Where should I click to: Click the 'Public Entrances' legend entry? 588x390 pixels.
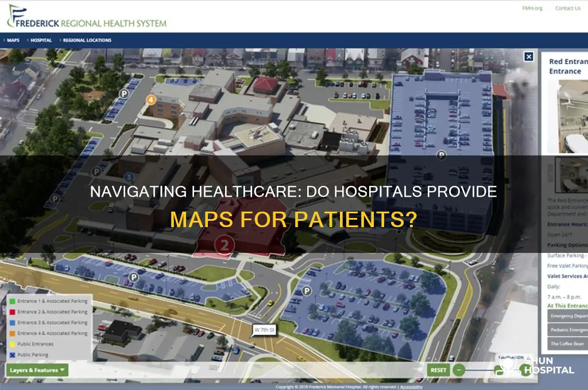point(32,344)
